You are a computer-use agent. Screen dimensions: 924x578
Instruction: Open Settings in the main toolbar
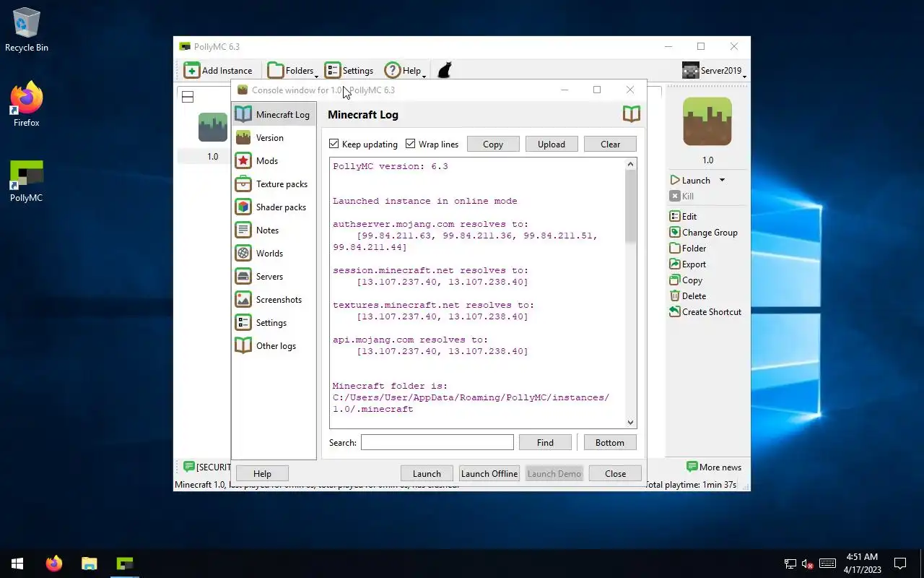point(349,70)
